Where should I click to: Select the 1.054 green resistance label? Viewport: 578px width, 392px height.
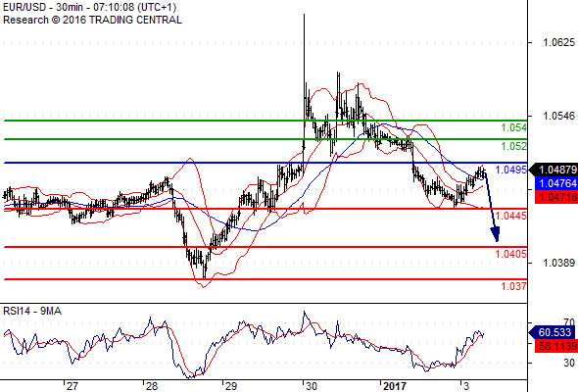click(x=513, y=128)
